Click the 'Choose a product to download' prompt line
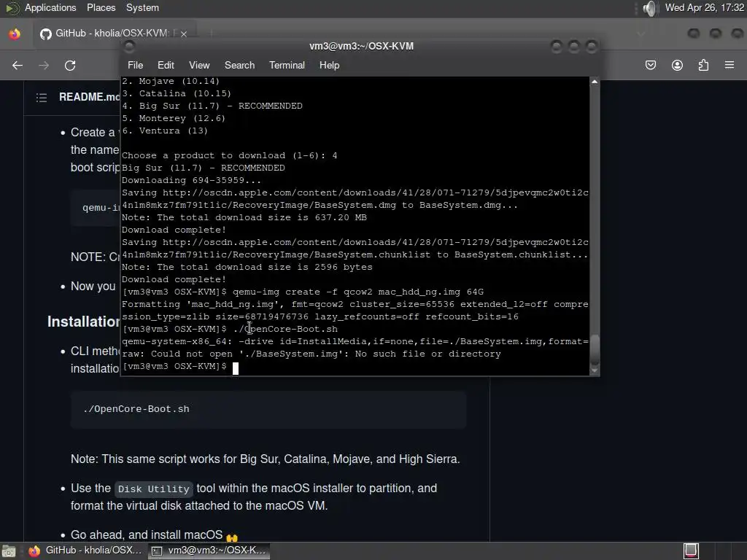 point(230,156)
